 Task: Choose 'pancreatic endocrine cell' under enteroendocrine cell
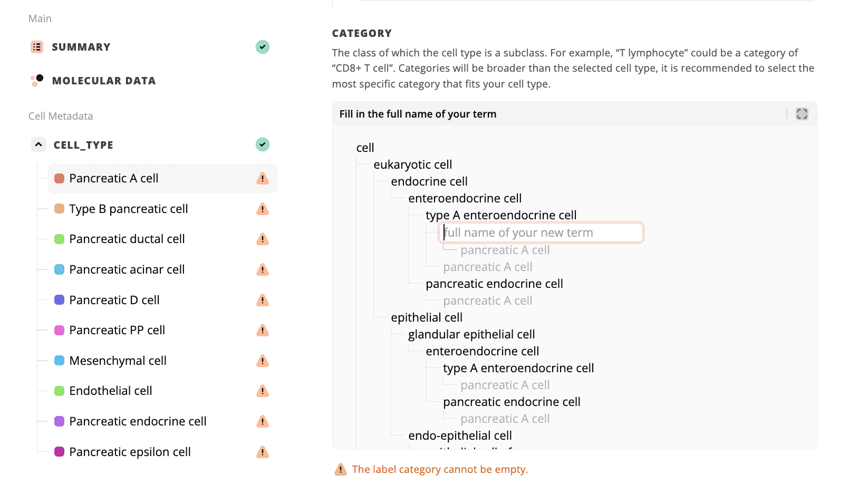coord(494,284)
